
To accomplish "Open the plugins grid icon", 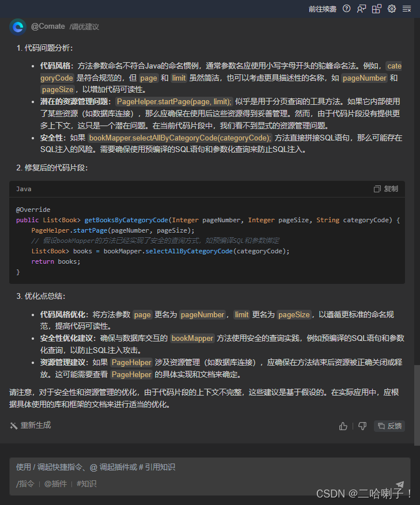I will click(x=376, y=9).
